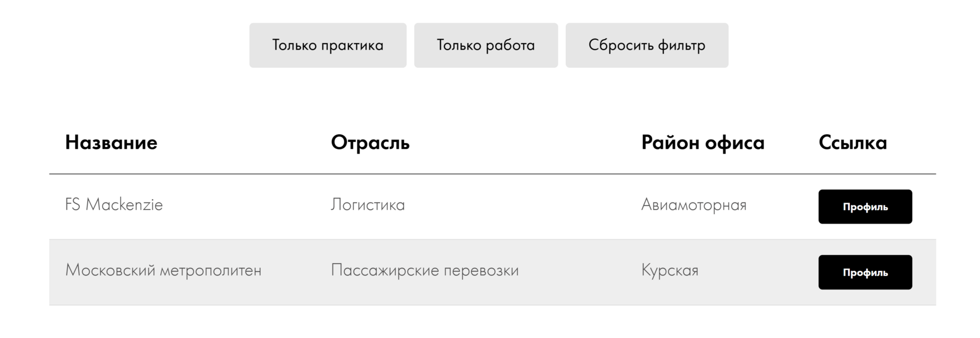Viewport: 980px width, 338px height.
Task: Click the "Отрасль" column header
Action: click(x=370, y=142)
